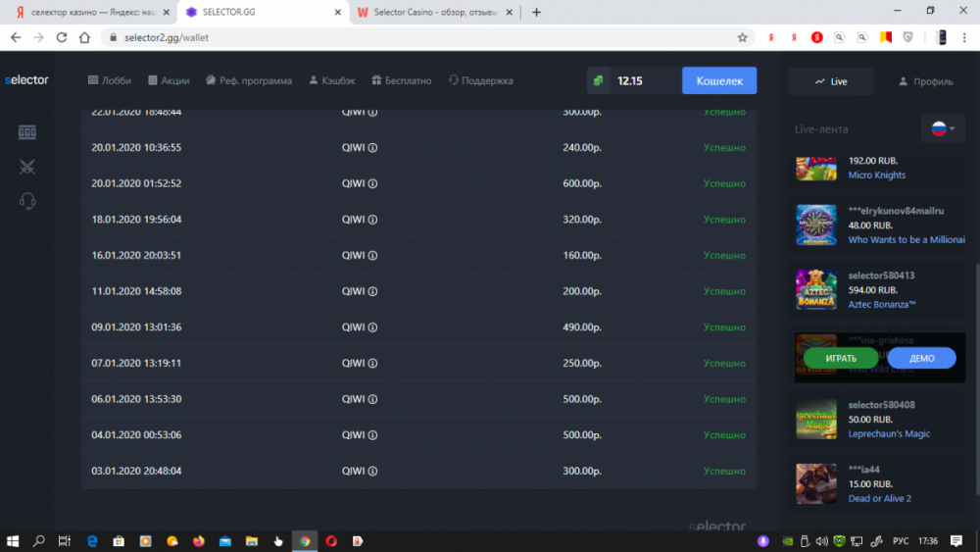Go to the Кэшбэк section
Viewport: 980px width, 552px height.
pyautogui.click(x=331, y=80)
